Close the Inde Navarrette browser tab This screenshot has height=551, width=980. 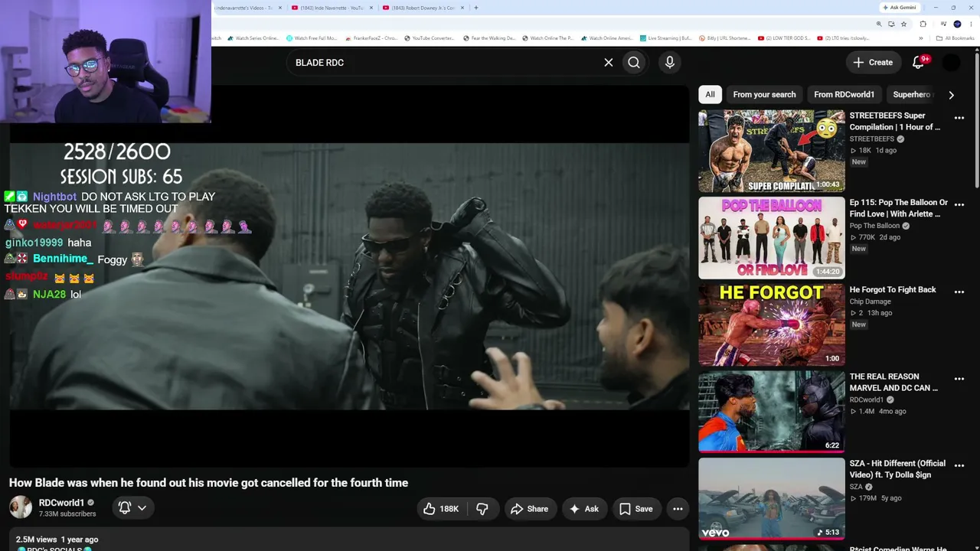pos(371,8)
